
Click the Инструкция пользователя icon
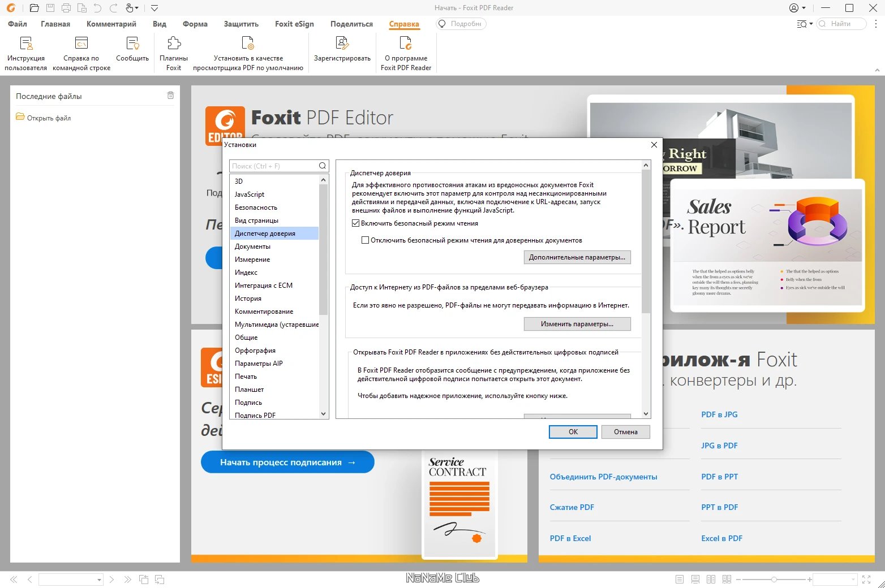click(x=26, y=52)
